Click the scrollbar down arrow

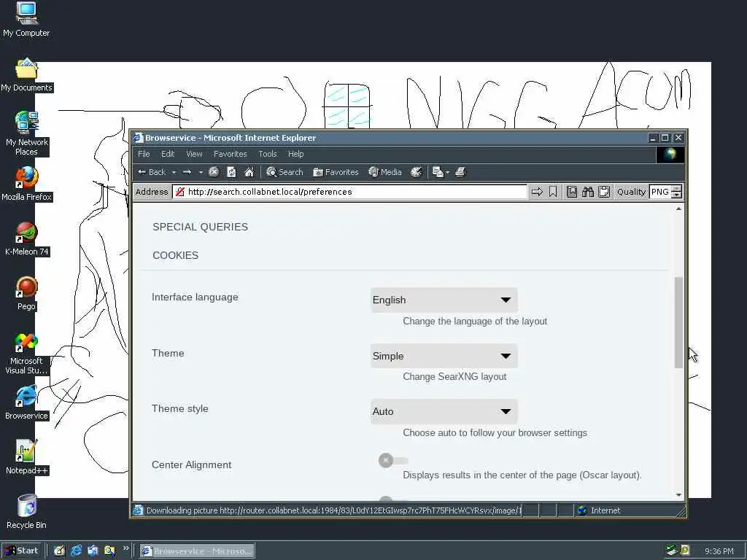pyautogui.click(x=679, y=495)
